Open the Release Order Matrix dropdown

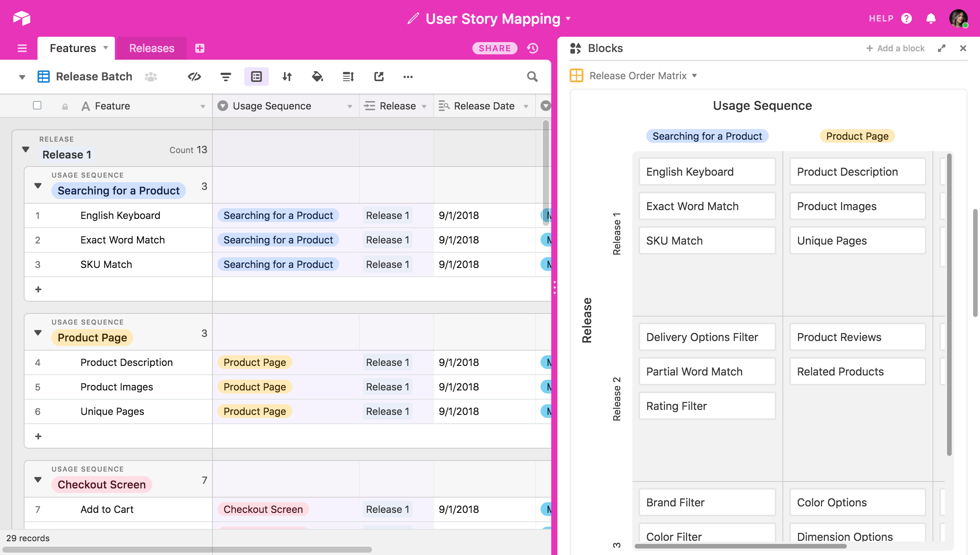point(643,76)
